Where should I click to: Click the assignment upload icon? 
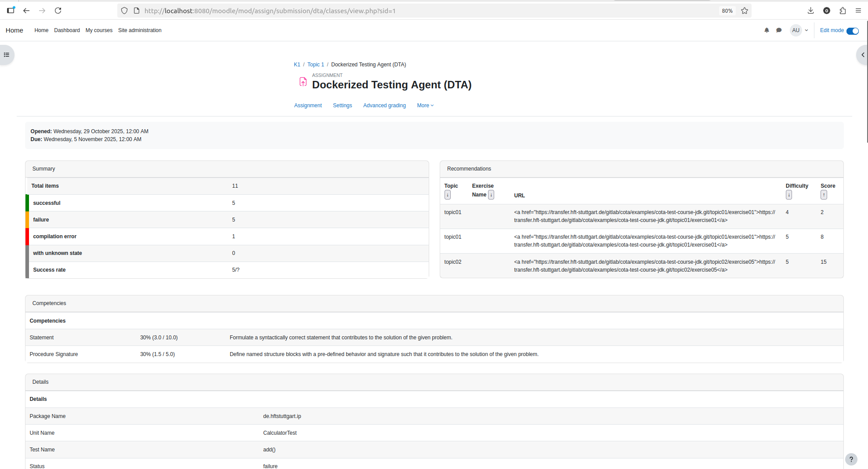[x=303, y=82]
